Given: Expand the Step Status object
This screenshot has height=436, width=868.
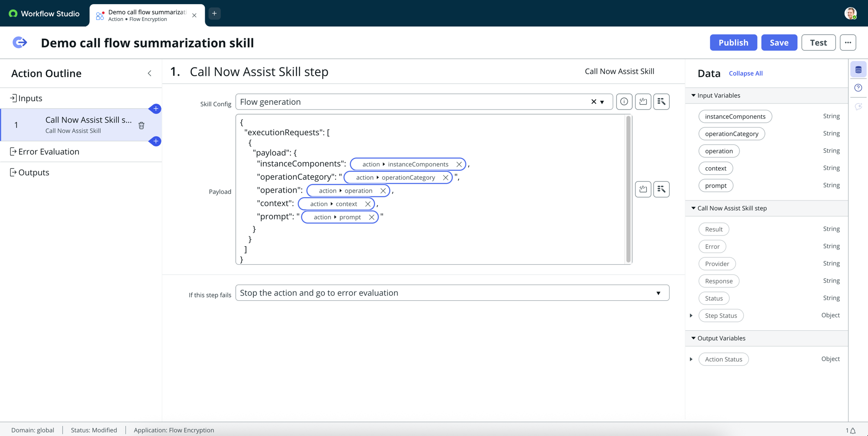Looking at the screenshot, I should [691, 315].
